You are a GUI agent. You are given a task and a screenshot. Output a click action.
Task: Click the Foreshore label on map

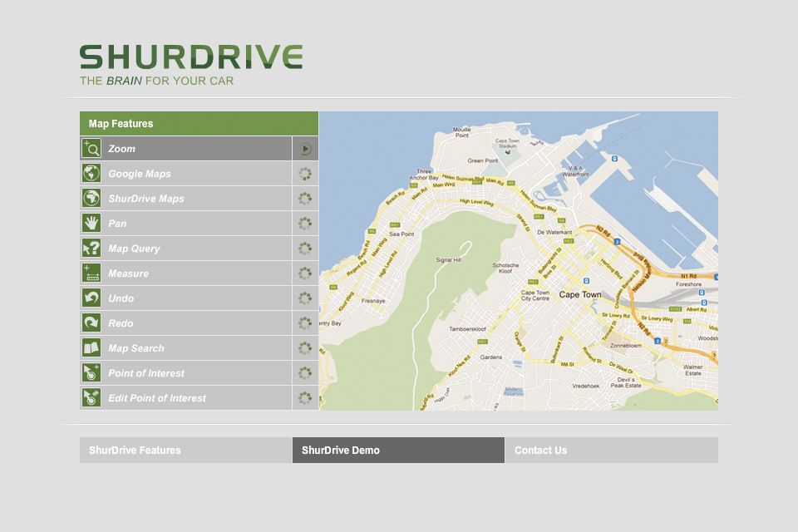(x=688, y=284)
